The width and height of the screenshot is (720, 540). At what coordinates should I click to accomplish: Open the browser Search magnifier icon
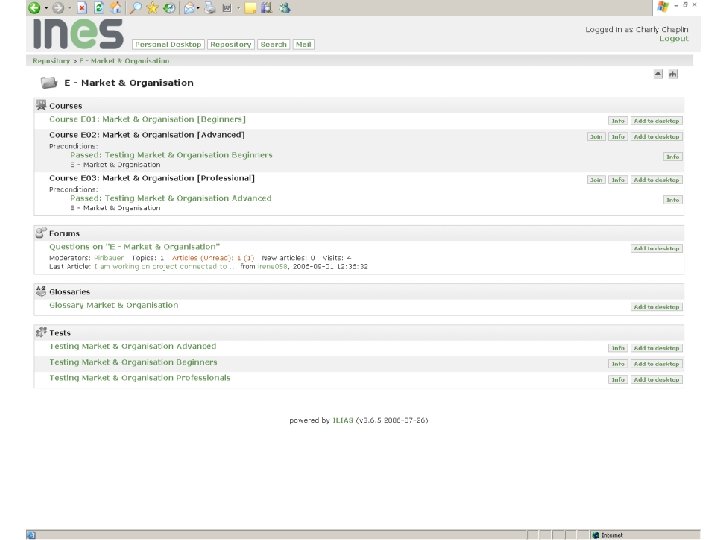(x=135, y=7)
